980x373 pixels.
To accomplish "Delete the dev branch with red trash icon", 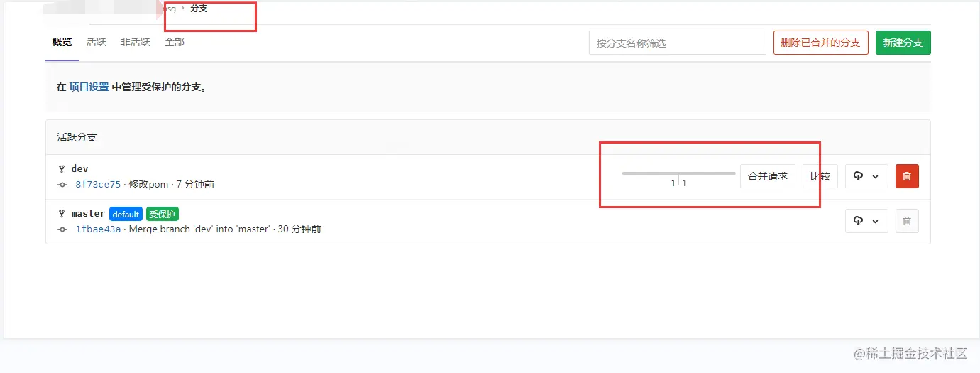I will (x=907, y=176).
